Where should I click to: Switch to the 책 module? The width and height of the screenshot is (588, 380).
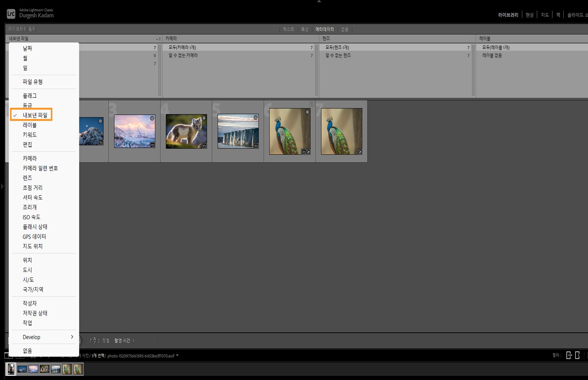click(x=558, y=15)
